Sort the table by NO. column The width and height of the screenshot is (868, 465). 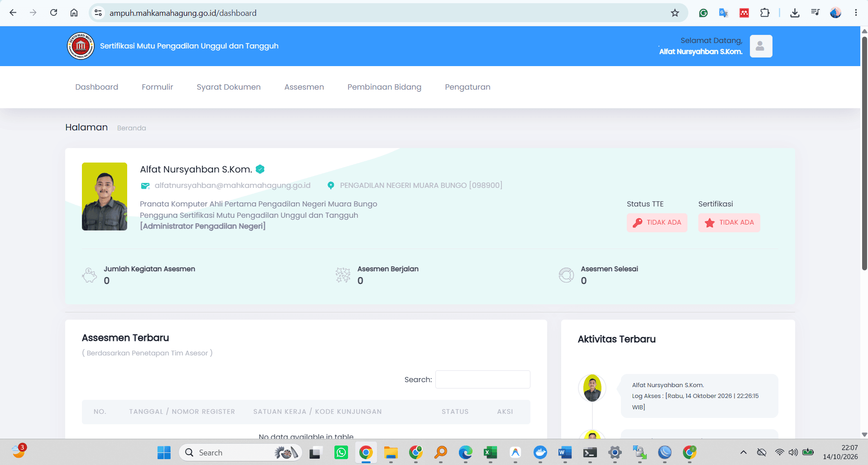point(100,412)
